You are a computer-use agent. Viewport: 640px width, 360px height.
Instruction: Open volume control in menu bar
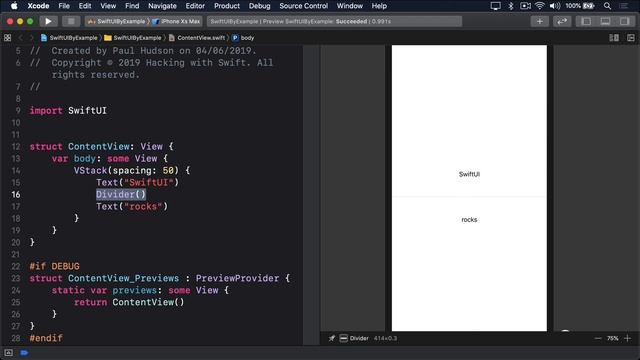pyautogui.click(x=555, y=6)
